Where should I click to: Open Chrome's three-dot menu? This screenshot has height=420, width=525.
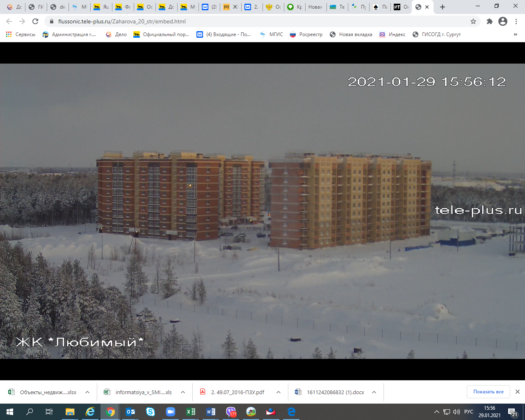coord(516,21)
